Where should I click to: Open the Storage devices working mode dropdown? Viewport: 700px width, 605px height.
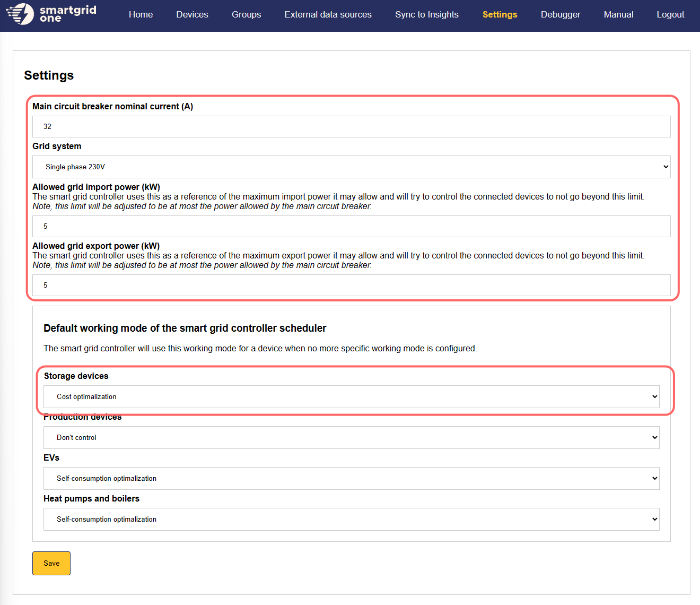tap(351, 397)
